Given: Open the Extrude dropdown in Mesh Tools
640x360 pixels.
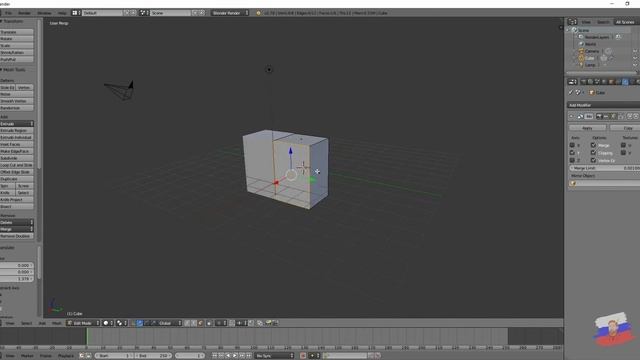Looking at the screenshot, I should click(x=16, y=124).
